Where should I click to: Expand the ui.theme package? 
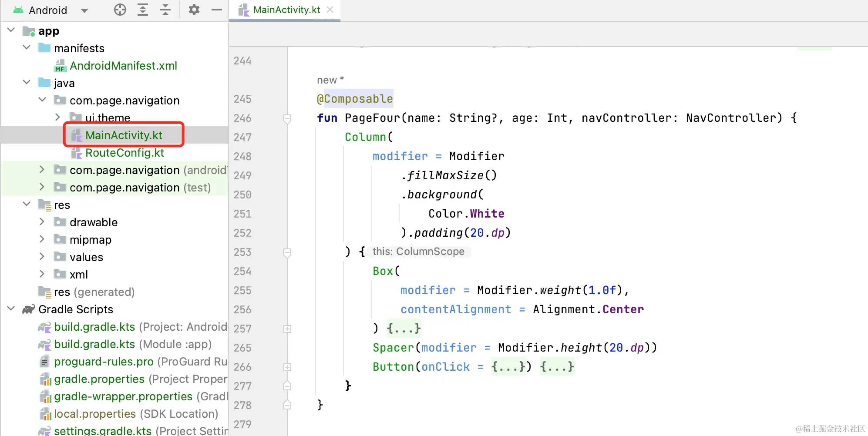coord(57,117)
